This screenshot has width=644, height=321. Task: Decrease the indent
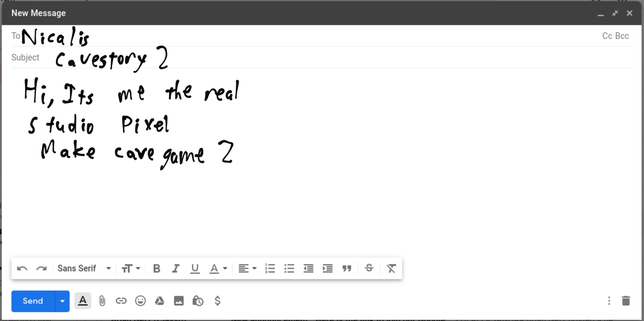pos(308,269)
